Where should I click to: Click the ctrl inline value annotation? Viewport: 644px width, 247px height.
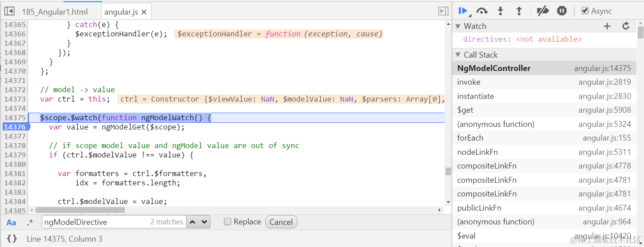[x=281, y=99]
